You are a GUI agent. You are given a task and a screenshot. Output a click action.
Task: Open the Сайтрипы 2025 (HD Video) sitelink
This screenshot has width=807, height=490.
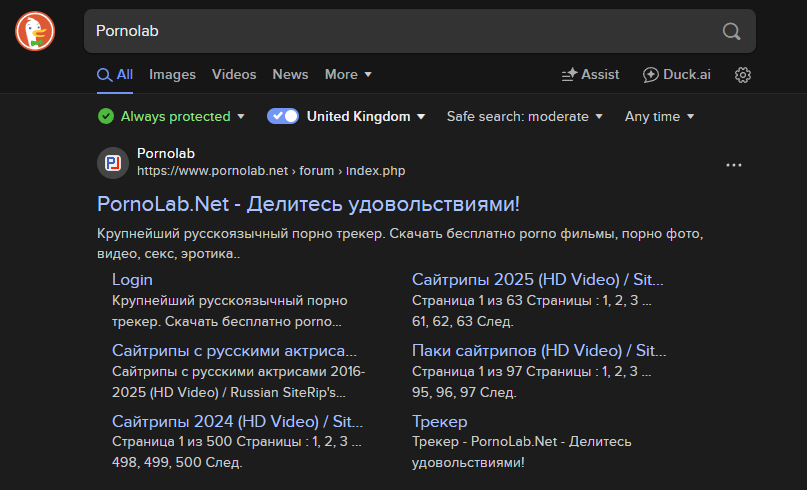tap(537, 279)
